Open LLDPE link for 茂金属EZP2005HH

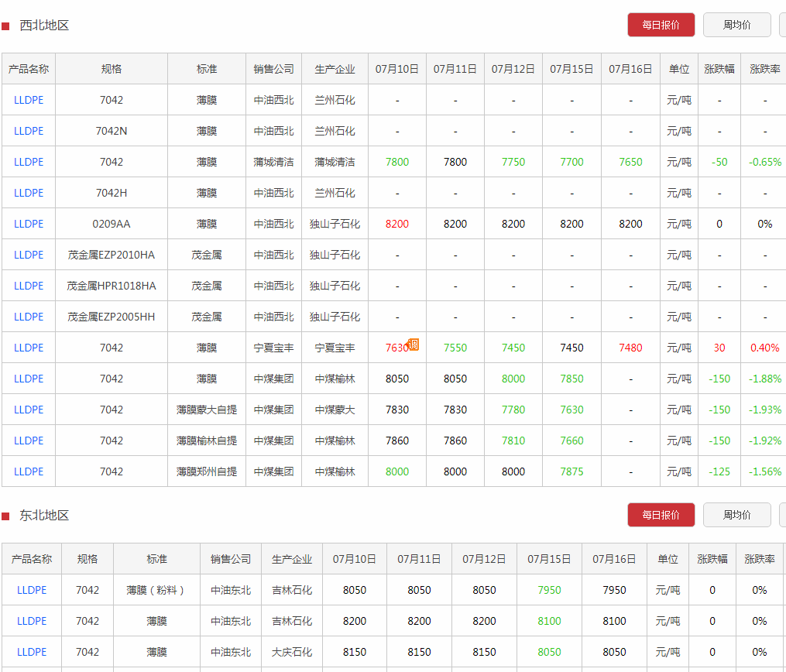29,317
